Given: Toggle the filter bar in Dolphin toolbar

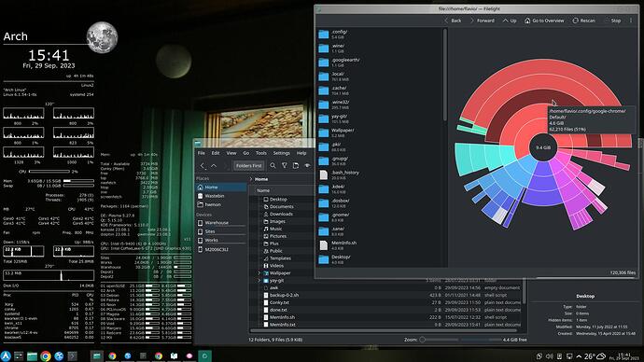Looking at the screenshot, I should 285,166.
